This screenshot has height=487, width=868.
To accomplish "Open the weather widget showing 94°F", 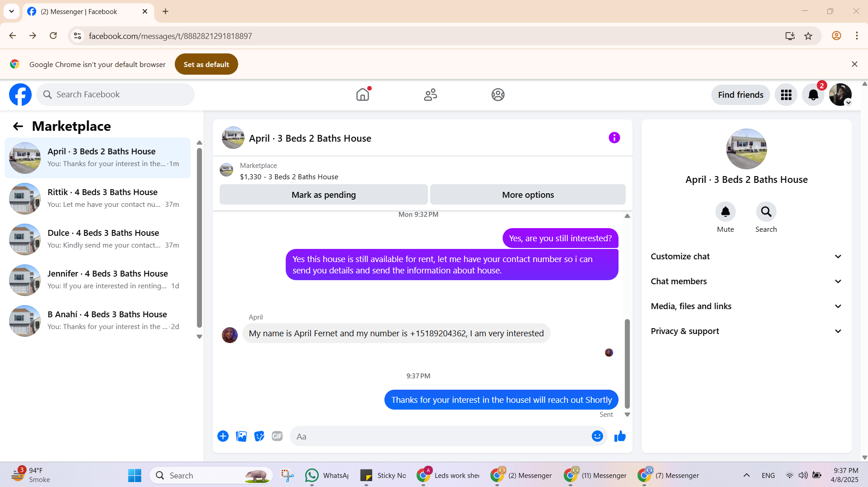I will pos(31,475).
